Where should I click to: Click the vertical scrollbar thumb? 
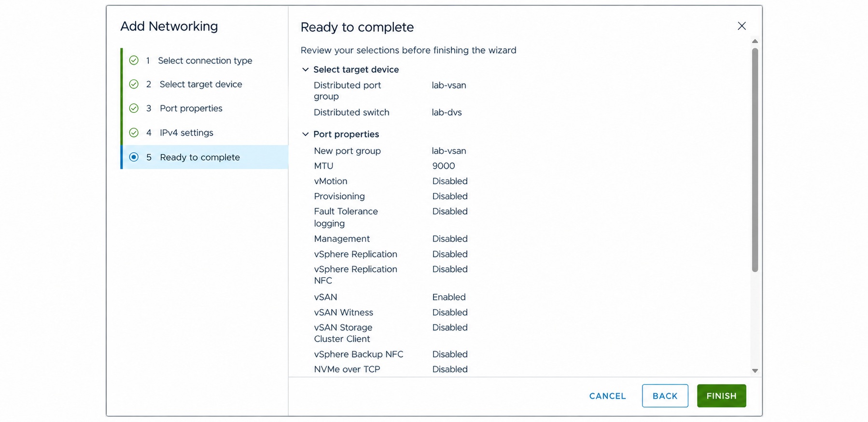click(755, 160)
